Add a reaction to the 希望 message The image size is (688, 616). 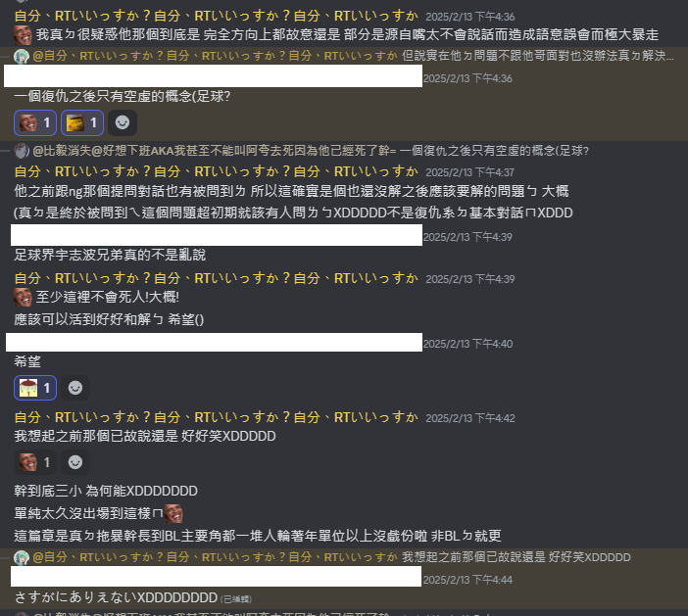pyautogui.click(x=75, y=388)
